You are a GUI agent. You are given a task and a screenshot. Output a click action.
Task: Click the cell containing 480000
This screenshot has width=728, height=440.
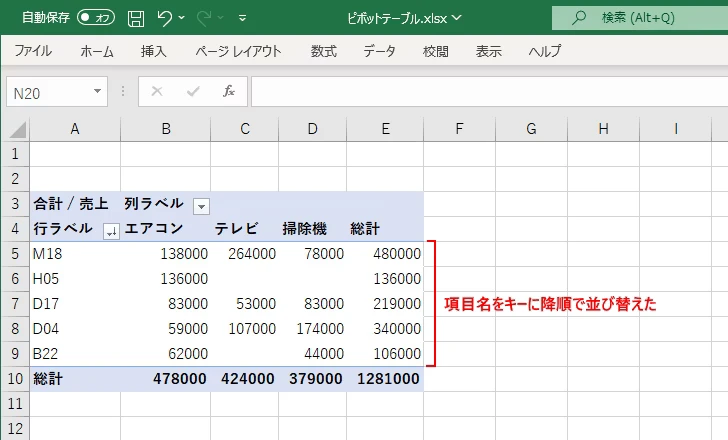tap(385, 254)
